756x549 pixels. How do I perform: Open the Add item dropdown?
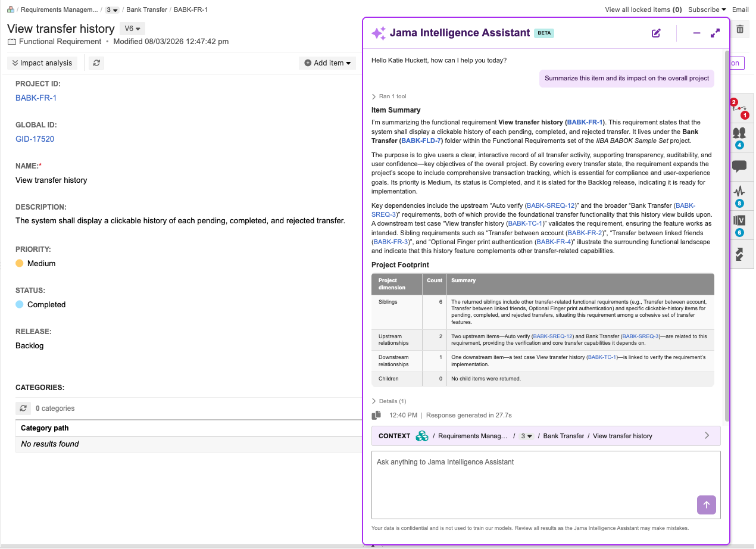coord(327,63)
